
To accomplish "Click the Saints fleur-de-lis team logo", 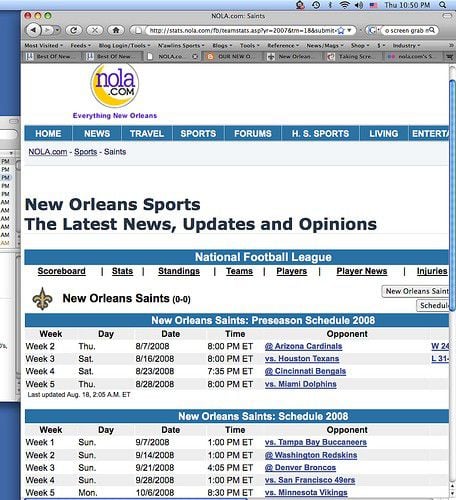I will click(x=42, y=298).
